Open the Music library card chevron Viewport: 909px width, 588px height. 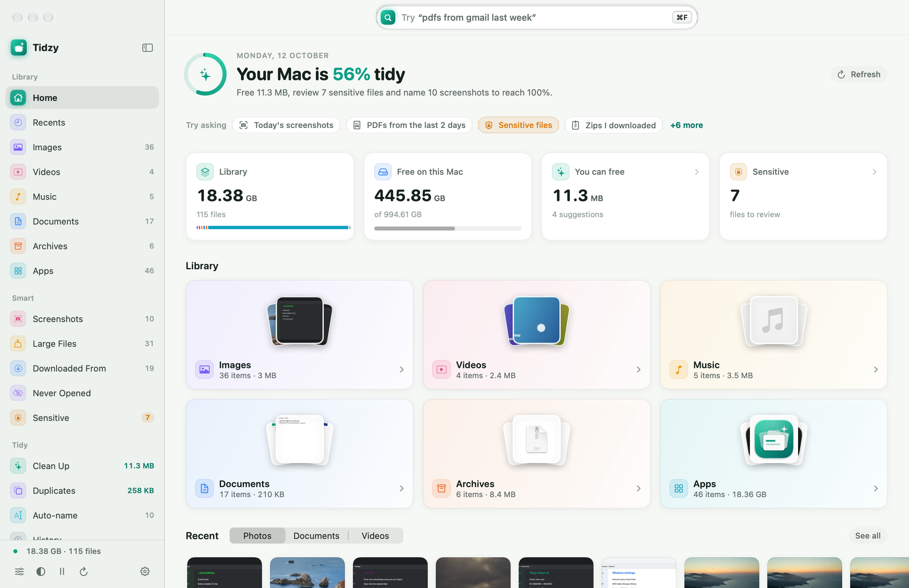click(875, 370)
